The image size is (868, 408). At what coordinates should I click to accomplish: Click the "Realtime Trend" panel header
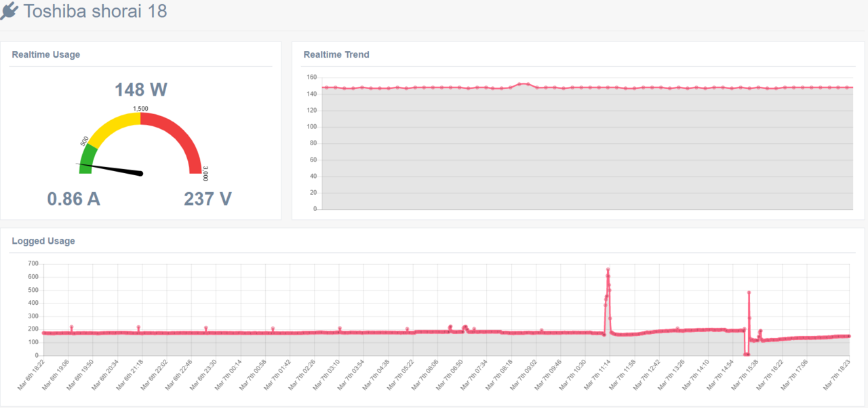336,54
